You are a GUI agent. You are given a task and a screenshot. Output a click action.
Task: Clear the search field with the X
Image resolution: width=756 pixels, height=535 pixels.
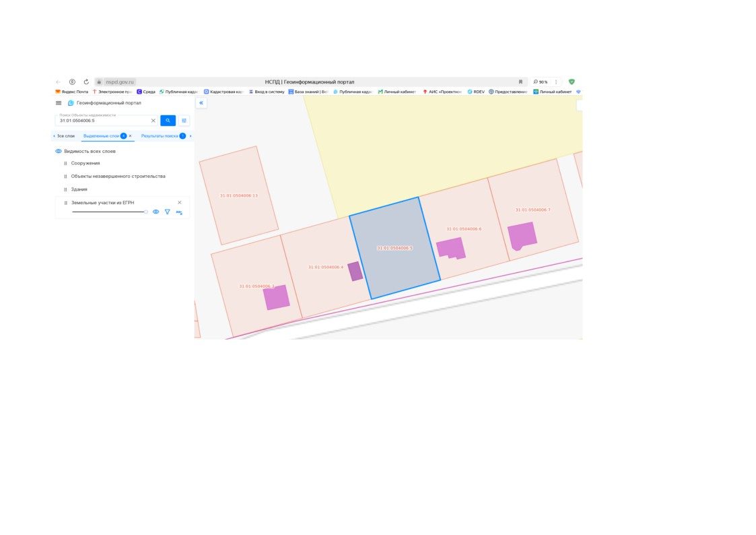click(153, 121)
